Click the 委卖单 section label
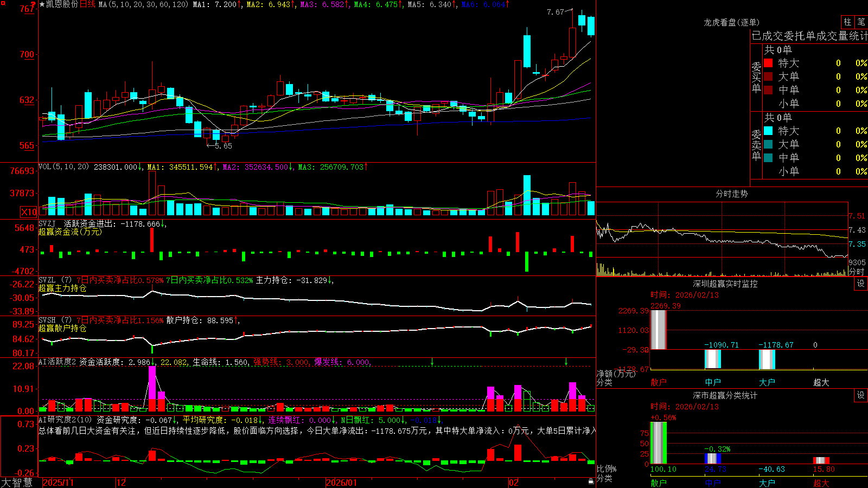This screenshot has height=488, width=868. tap(756, 145)
